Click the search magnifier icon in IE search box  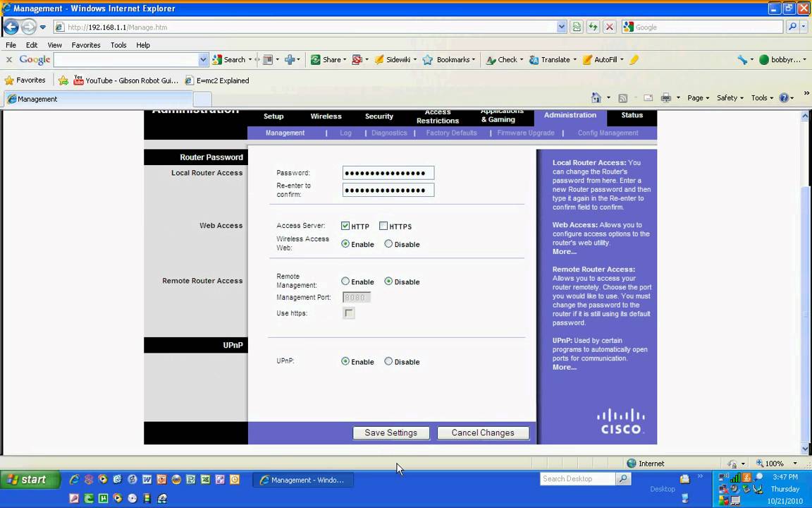coord(792,27)
